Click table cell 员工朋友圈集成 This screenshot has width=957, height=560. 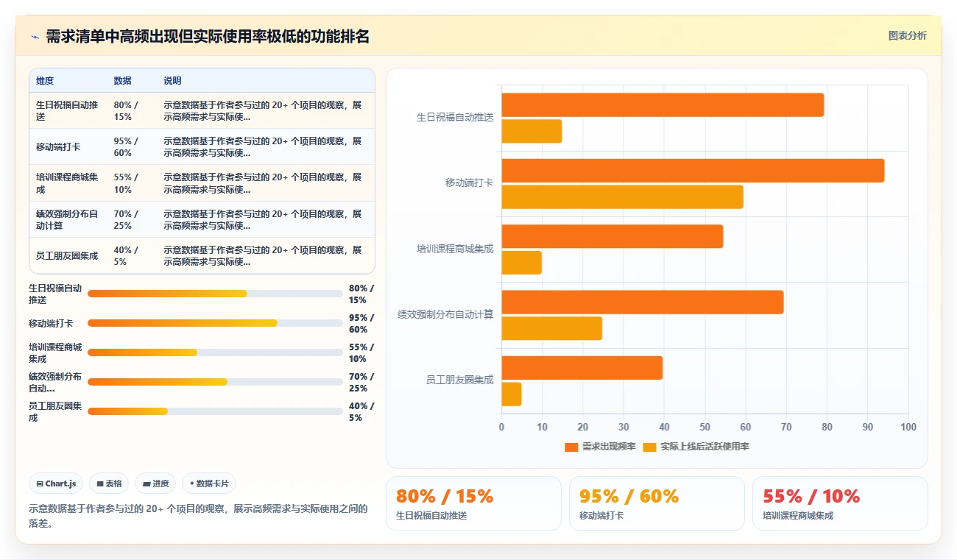coord(67,256)
